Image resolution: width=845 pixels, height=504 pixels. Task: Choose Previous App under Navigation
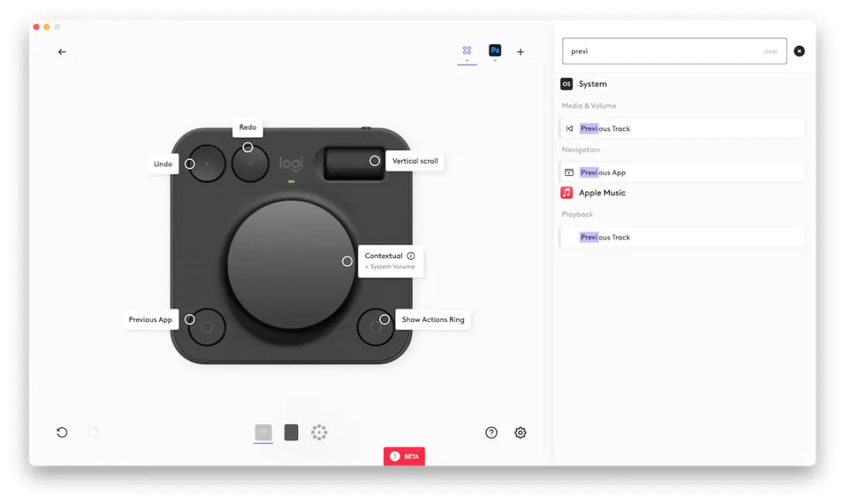click(x=682, y=172)
